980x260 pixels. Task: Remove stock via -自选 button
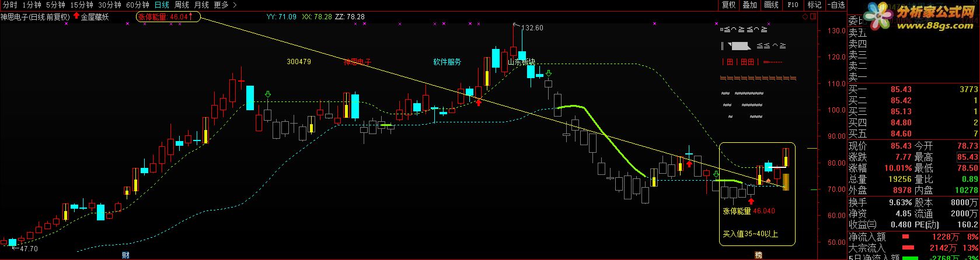click(836, 5)
